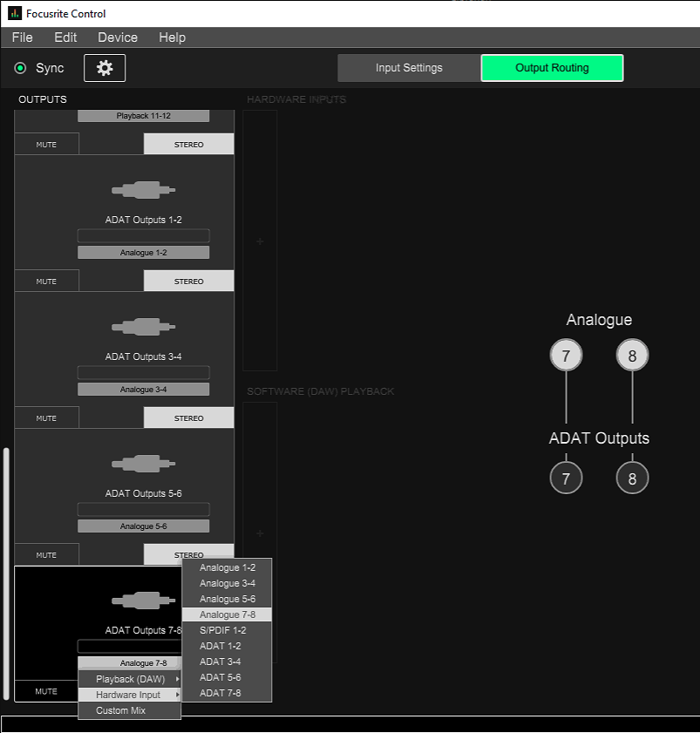700x733 pixels.
Task: Click the ADAT Outputs 5-6 connector icon
Action: click(x=143, y=464)
